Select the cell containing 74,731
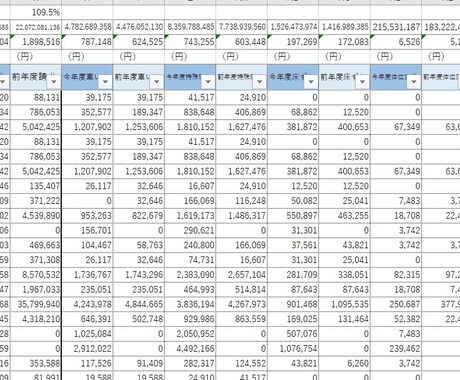 point(190,260)
